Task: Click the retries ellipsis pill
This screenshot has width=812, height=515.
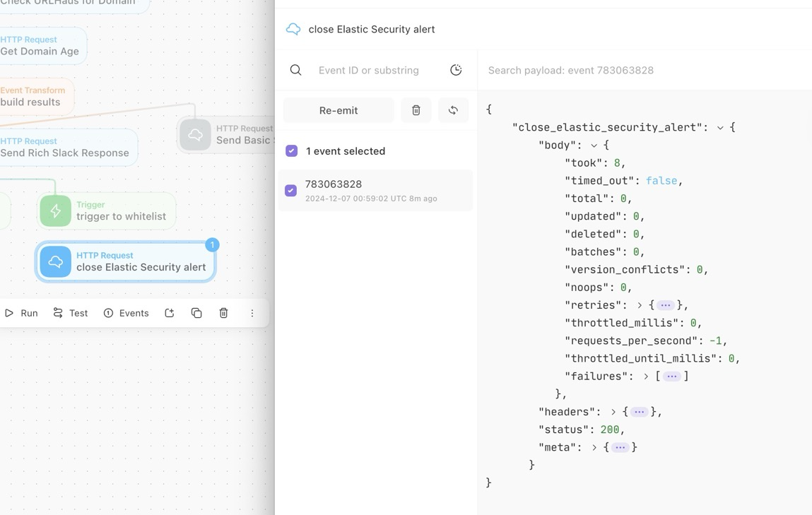Action: coord(666,305)
